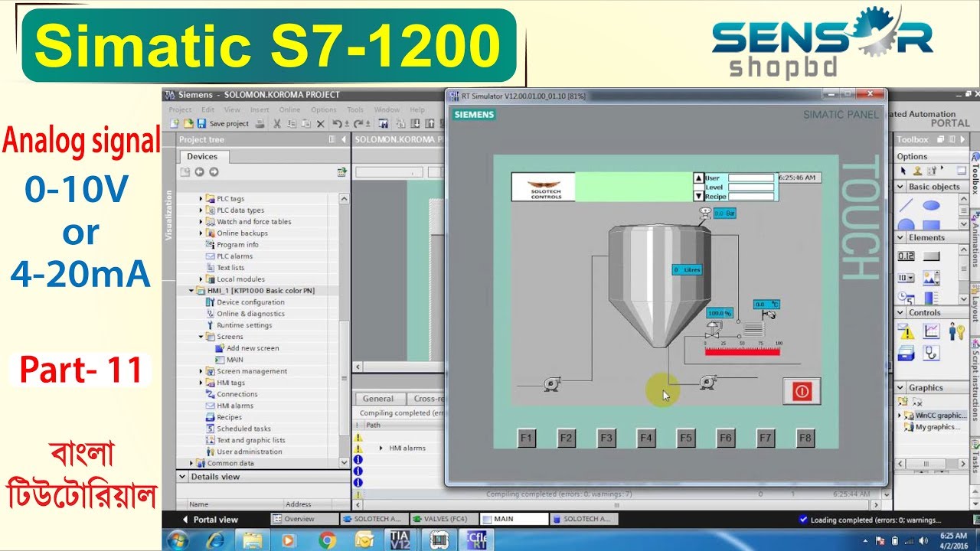Viewport: 980px width, 551px height.
Task: Click the User input field on the HMI header
Action: 750,178
